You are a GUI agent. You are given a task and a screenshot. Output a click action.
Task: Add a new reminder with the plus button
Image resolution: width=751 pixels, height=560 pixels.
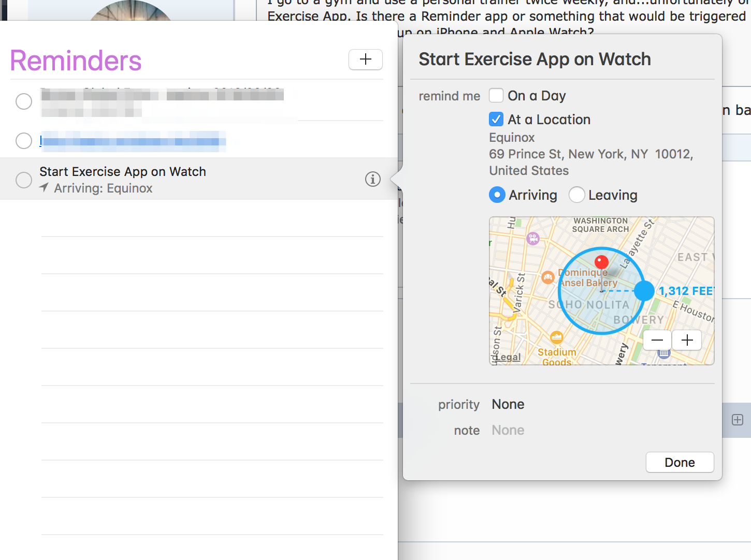point(366,60)
